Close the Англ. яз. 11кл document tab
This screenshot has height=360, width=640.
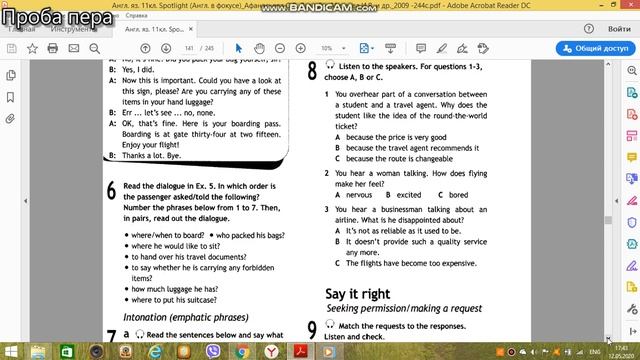pos(191,29)
